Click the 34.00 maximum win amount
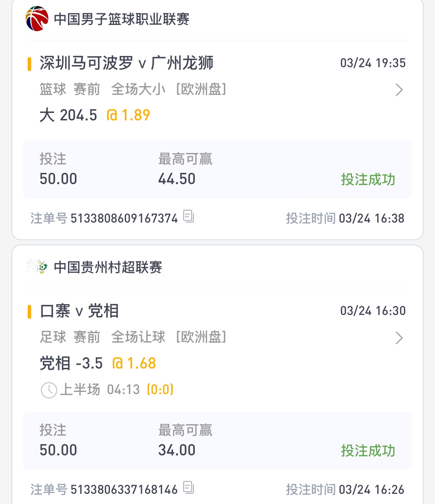 pos(177,450)
